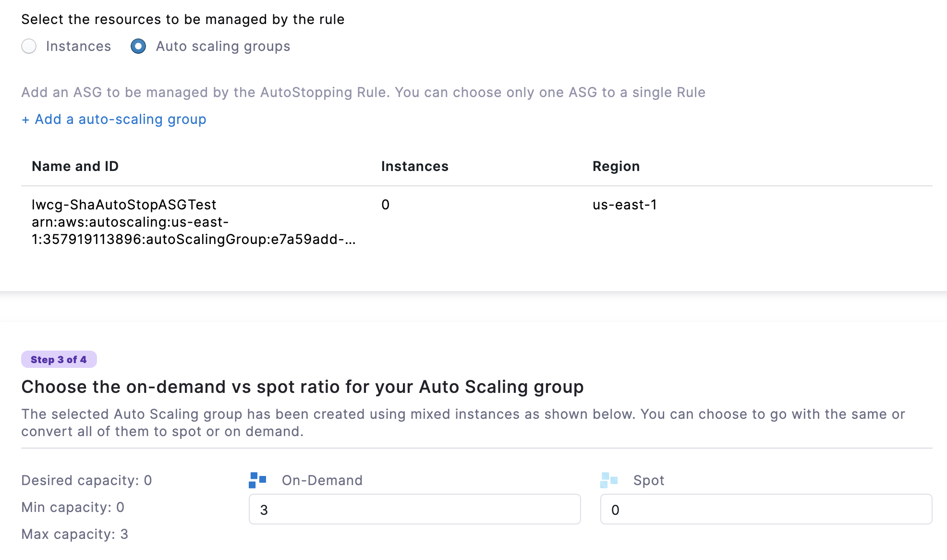Click the Name and ID column header

tap(75, 166)
